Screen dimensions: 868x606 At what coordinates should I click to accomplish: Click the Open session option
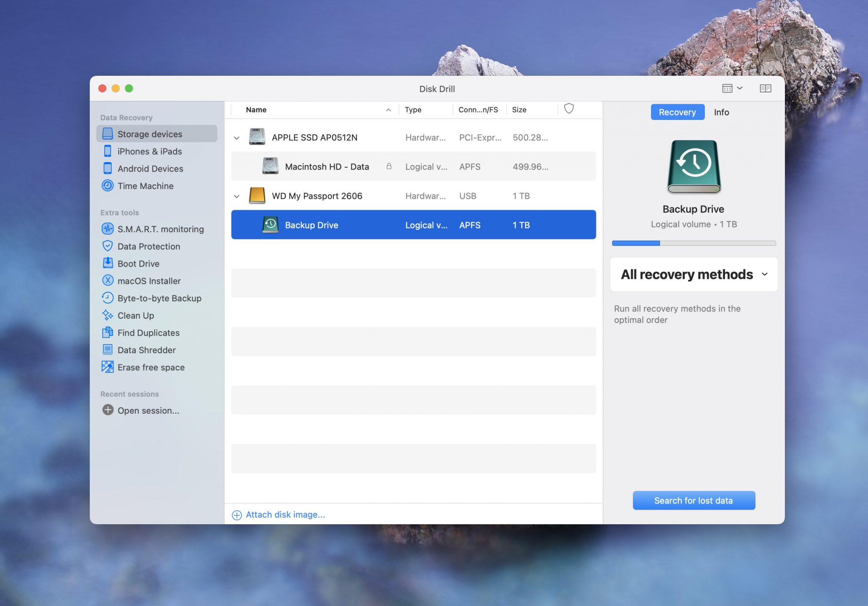(148, 409)
